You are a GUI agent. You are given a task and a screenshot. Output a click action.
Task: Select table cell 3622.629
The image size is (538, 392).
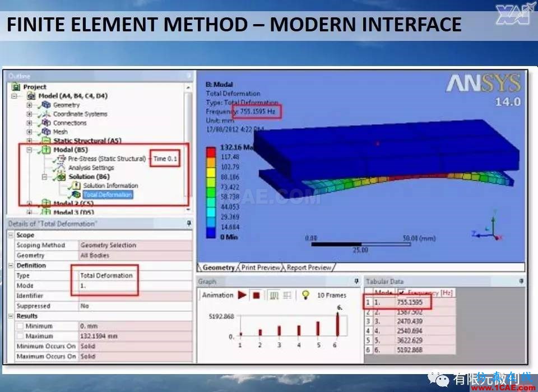click(x=425, y=340)
